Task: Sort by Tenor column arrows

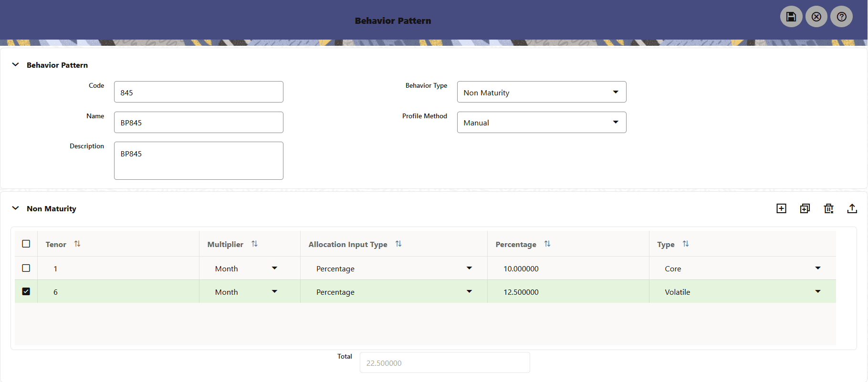Action: (x=77, y=244)
